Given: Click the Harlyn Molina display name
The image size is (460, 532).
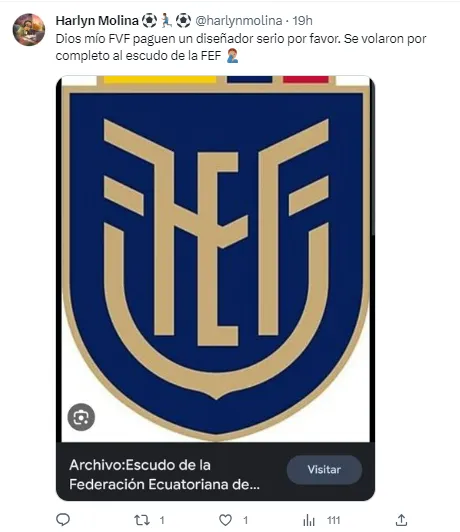Looking at the screenshot, I should click(x=97, y=21).
